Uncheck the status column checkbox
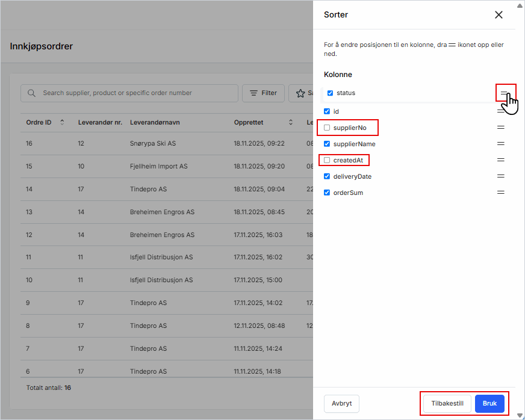 pos(330,93)
